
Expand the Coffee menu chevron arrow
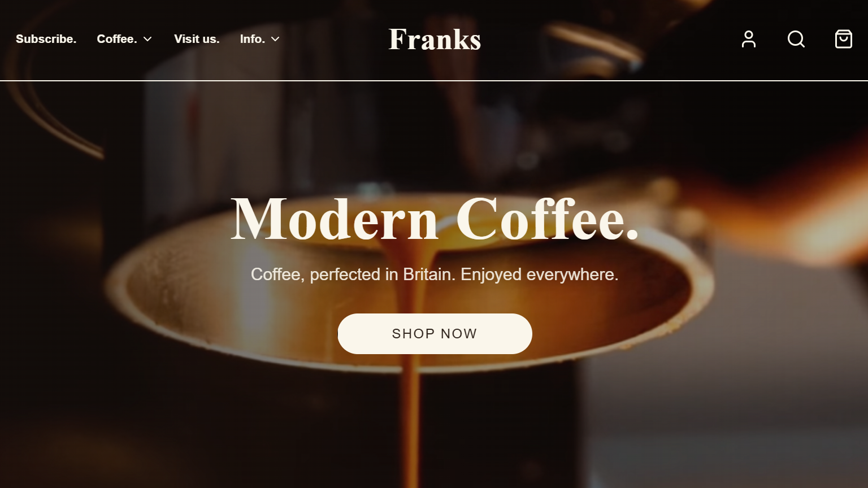tap(147, 39)
